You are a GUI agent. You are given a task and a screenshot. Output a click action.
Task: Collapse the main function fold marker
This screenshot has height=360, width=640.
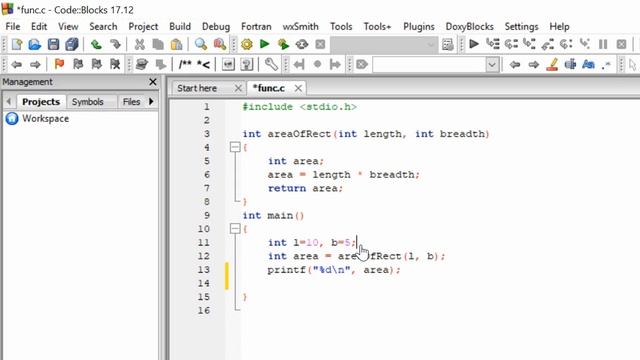[x=235, y=229]
